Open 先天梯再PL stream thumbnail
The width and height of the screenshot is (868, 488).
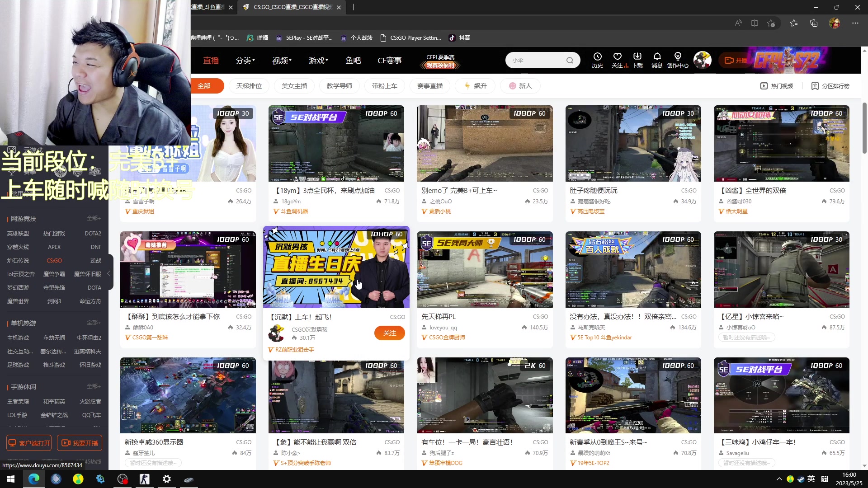click(x=485, y=270)
